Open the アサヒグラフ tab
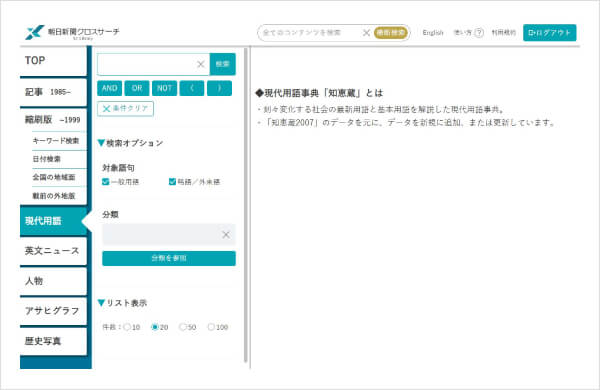Image resolution: width=600 pixels, height=390 pixels. 53,311
